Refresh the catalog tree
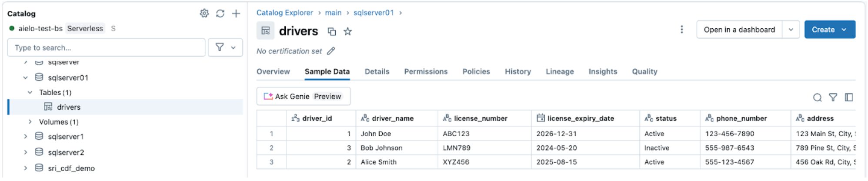Image resolution: width=868 pixels, height=181 pixels. (x=220, y=13)
